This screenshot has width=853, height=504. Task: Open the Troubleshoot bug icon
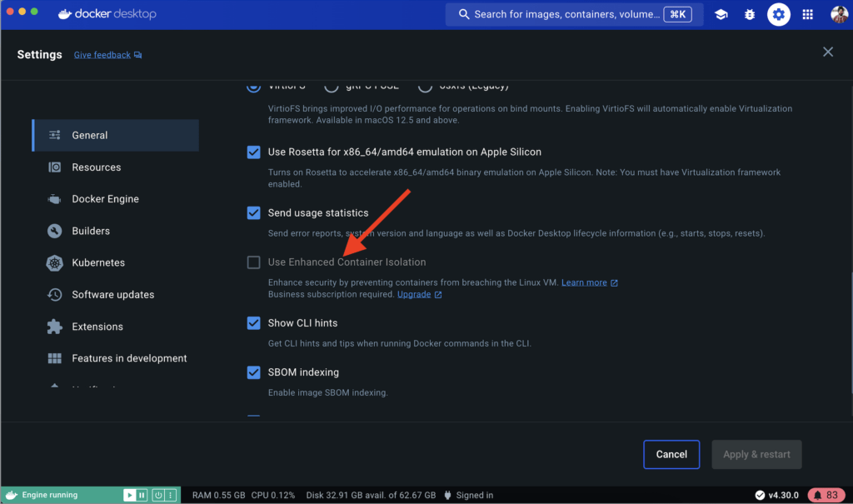click(x=750, y=15)
